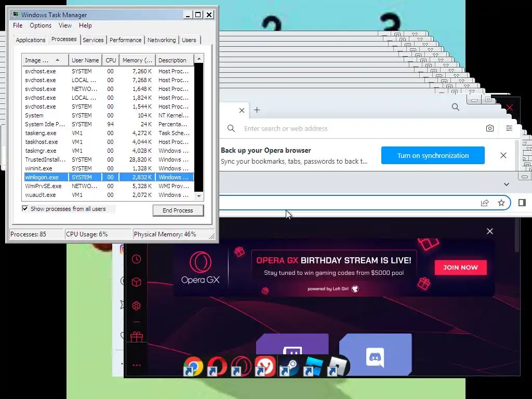Click the process list scroll up arrow
The height and width of the screenshot is (399, 532).
coord(199,58)
